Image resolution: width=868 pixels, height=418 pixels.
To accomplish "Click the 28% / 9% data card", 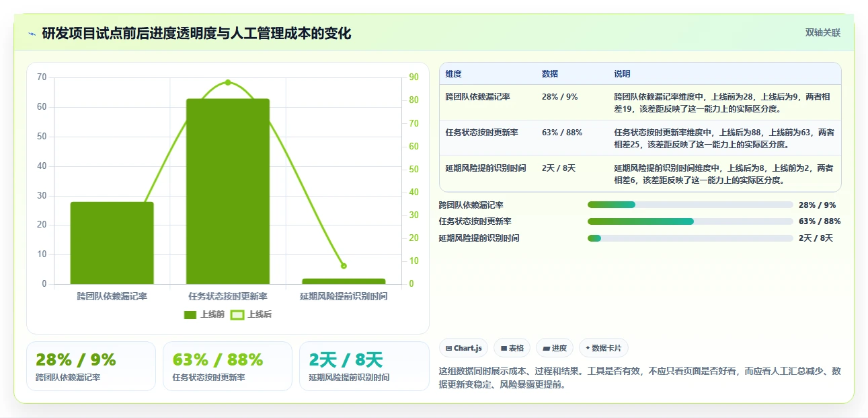I will (91, 366).
